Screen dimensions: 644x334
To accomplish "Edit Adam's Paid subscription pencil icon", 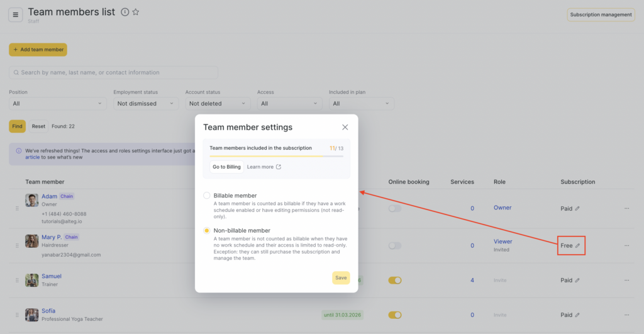I will tap(578, 208).
